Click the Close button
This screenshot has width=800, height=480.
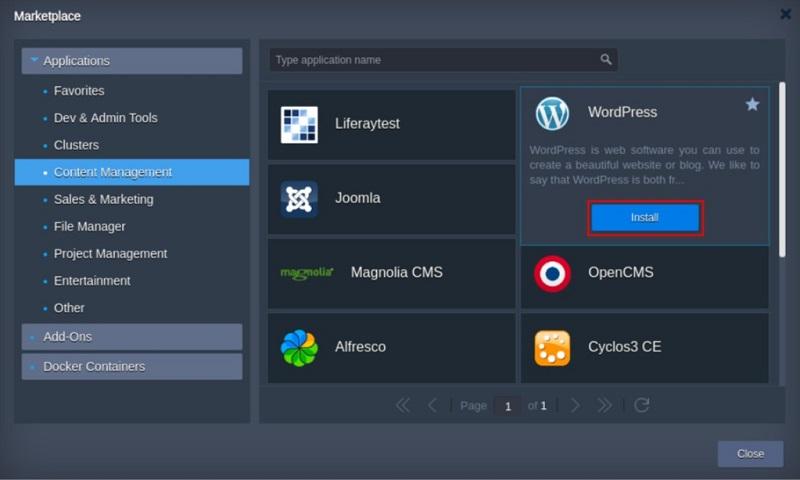(750, 453)
